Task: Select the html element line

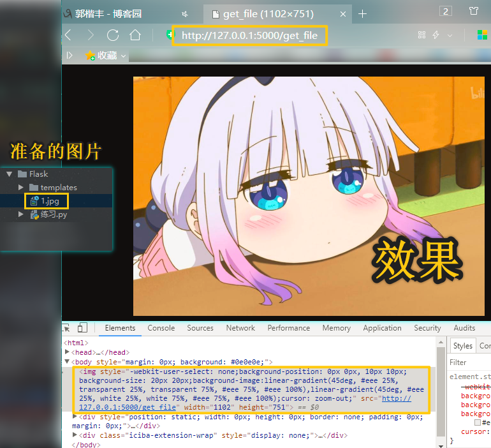Action: [76, 343]
